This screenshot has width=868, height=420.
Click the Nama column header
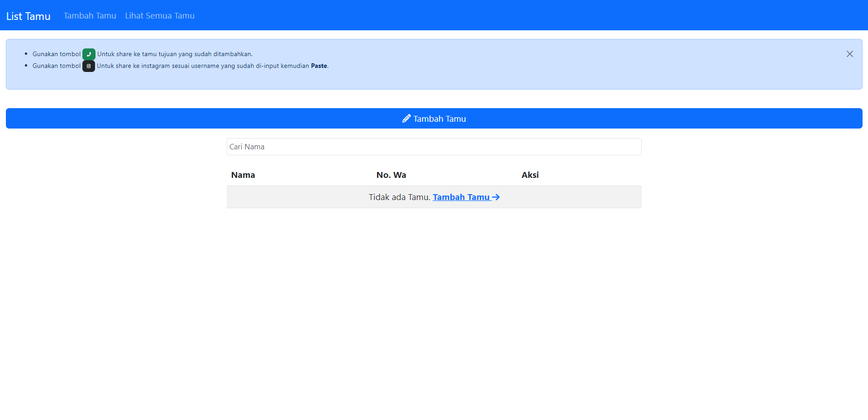click(x=243, y=175)
